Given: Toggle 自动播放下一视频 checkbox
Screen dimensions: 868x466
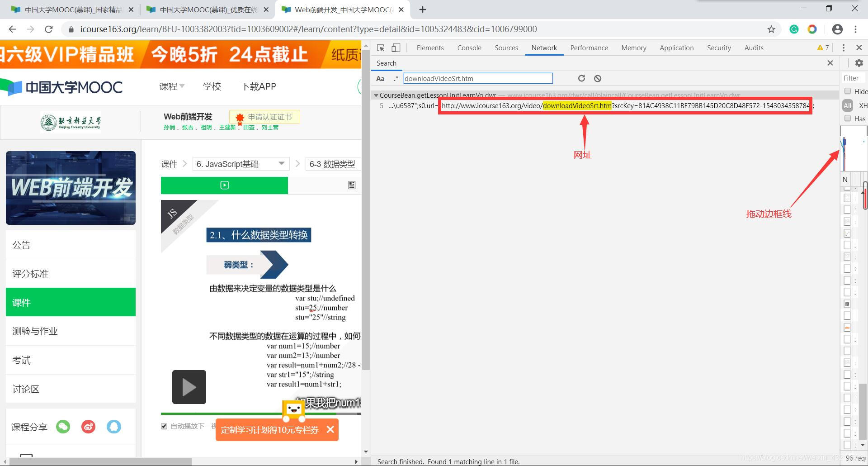Looking at the screenshot, I should [x=164, y=426].
